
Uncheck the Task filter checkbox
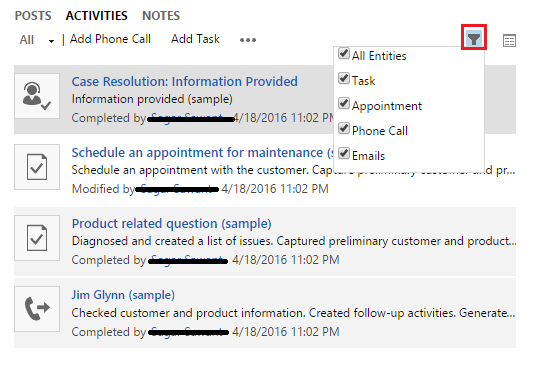pos(344,78)
